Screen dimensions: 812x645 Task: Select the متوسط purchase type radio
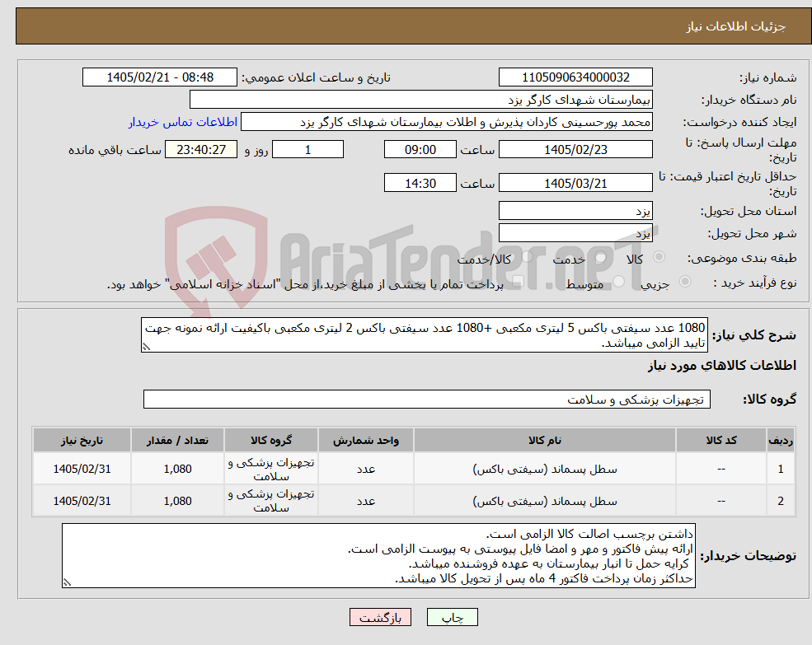click(x=619, y=282)
